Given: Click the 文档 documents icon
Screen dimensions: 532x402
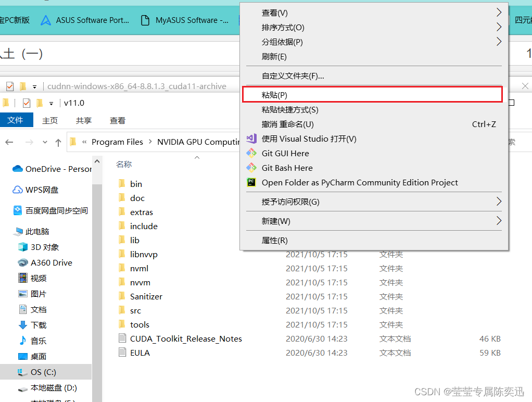Looking at the screenshot, I should click(x=23, y=309).
